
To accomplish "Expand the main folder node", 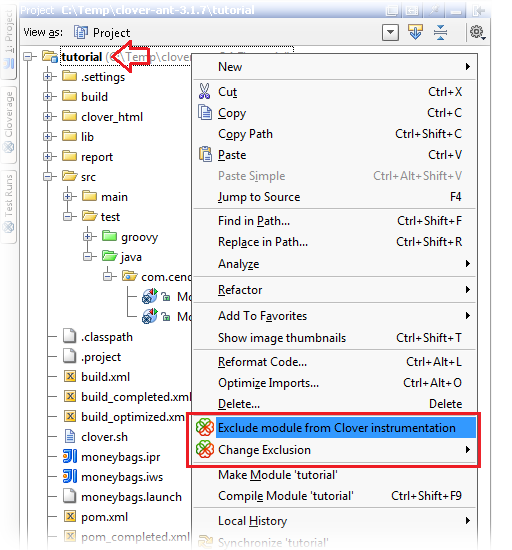I will pyautogui.click(x=68, y=196).
